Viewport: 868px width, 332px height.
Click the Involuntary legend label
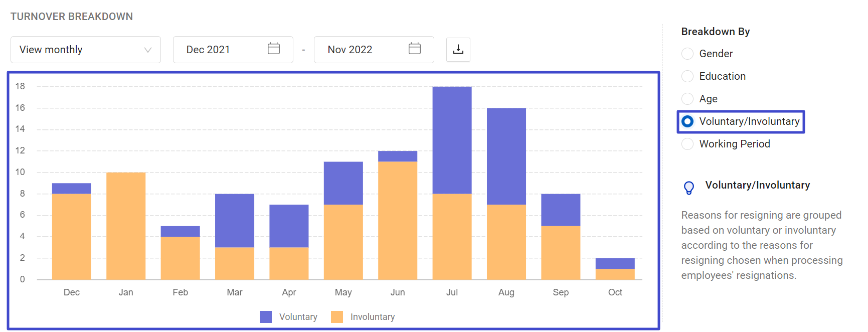coord(373,317)
